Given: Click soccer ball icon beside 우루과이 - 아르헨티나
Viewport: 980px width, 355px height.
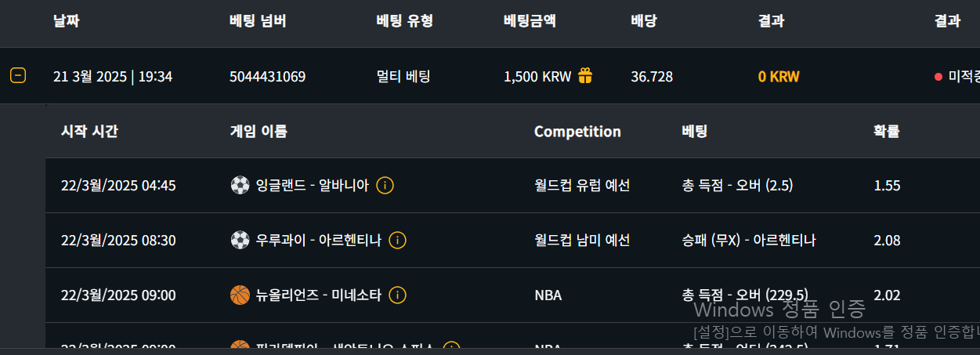Looking at the screenshot, I should point(240,241).
